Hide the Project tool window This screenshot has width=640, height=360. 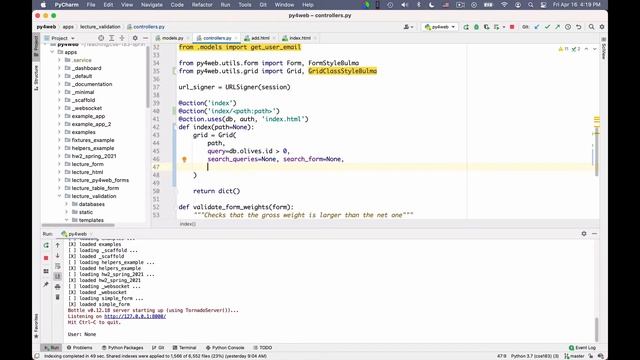tap(145, 38)
